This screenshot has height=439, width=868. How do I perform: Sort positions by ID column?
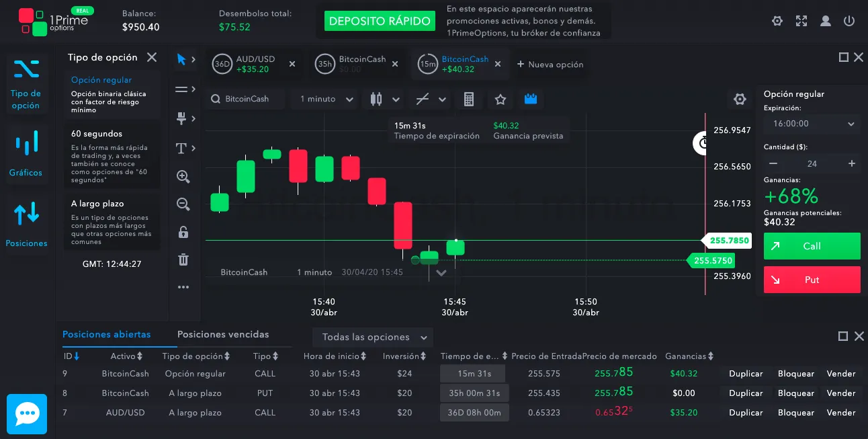click(x=72, y=356)
